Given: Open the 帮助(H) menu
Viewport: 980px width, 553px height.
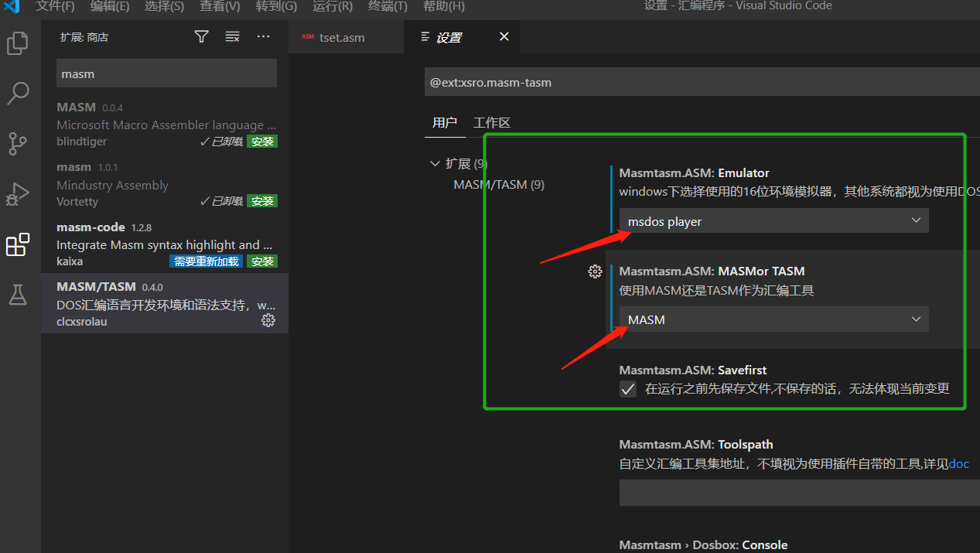Looking at the screenshot, I should click(x=444, y=6).
